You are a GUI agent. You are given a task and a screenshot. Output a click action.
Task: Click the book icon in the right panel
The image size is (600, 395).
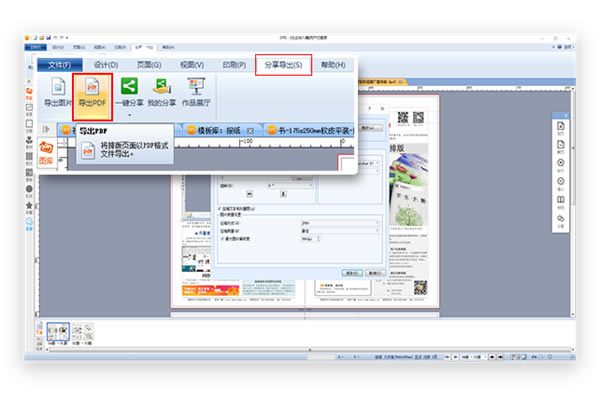coord(561,200)
